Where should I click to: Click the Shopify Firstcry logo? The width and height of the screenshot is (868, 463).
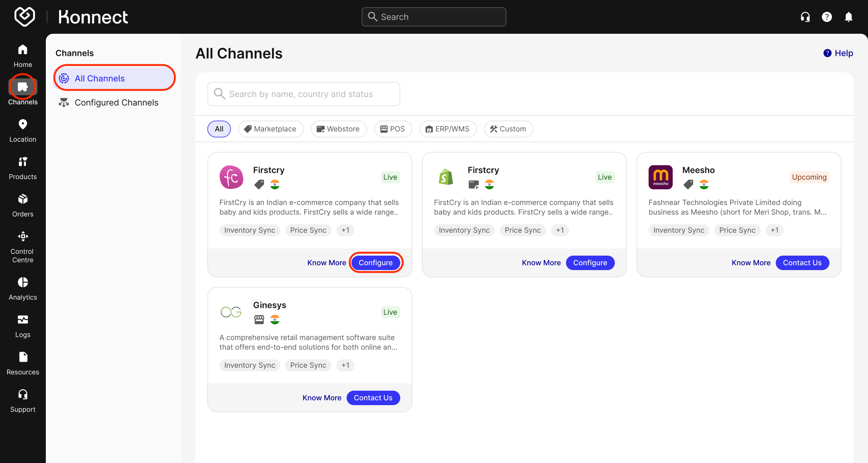[x=446, y=177]
